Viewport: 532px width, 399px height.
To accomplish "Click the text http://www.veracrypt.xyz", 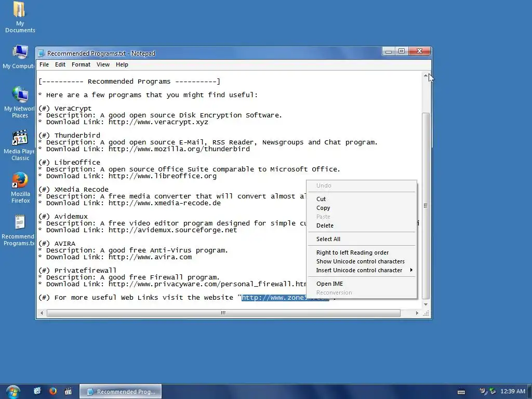I will click(x=158, y=122).
